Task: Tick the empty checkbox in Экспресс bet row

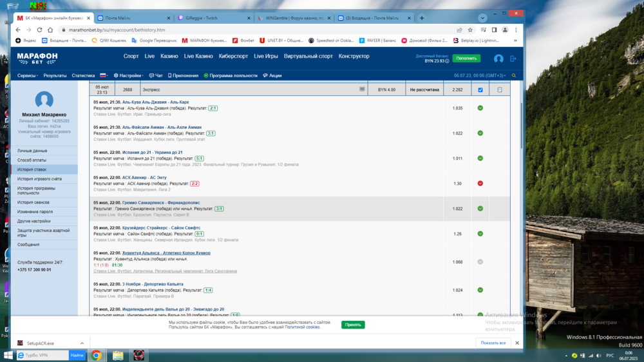Action: (499, 90)
